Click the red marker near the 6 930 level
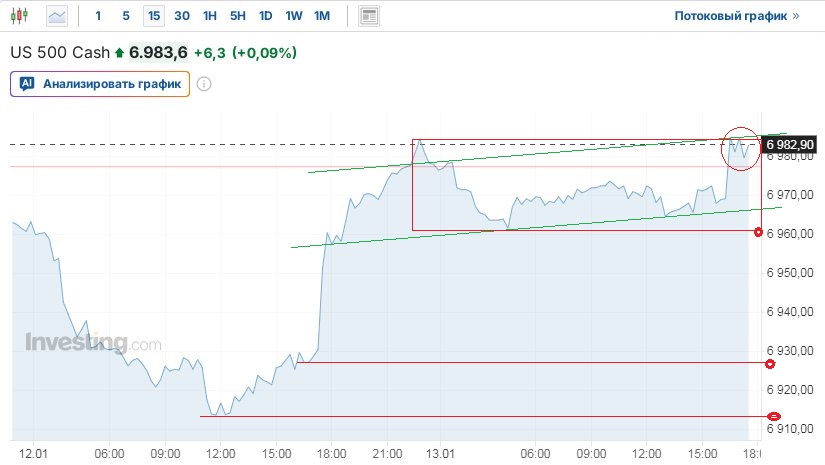Screen dimensions: 825x465 pos(769,363)
